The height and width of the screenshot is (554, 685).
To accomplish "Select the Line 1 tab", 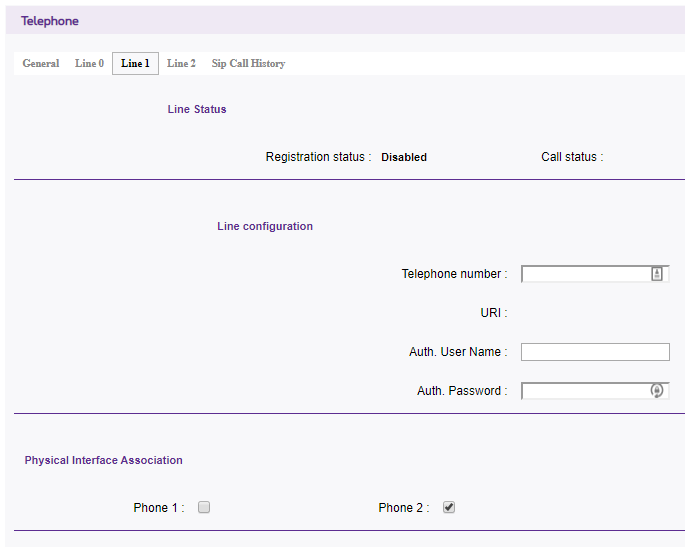I will click(x=135, y=64).
